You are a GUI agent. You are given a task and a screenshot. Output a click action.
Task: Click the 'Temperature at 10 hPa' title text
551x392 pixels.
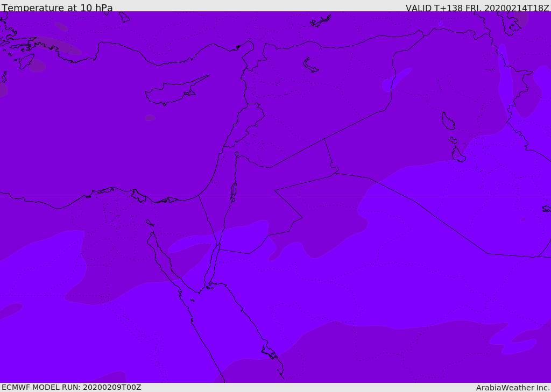point(57,8)
